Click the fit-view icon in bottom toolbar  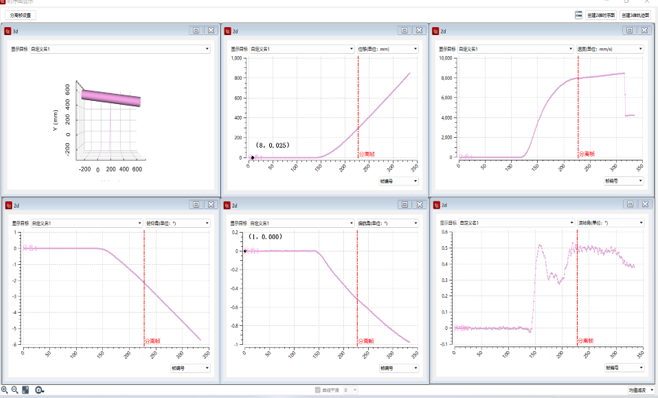[x=26, y=390]
